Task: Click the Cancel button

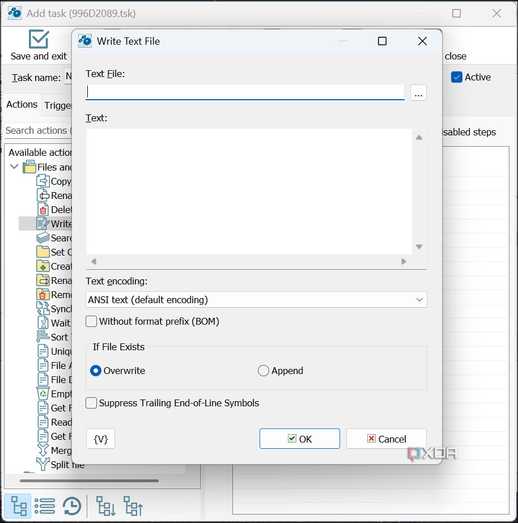Action: 387,439
